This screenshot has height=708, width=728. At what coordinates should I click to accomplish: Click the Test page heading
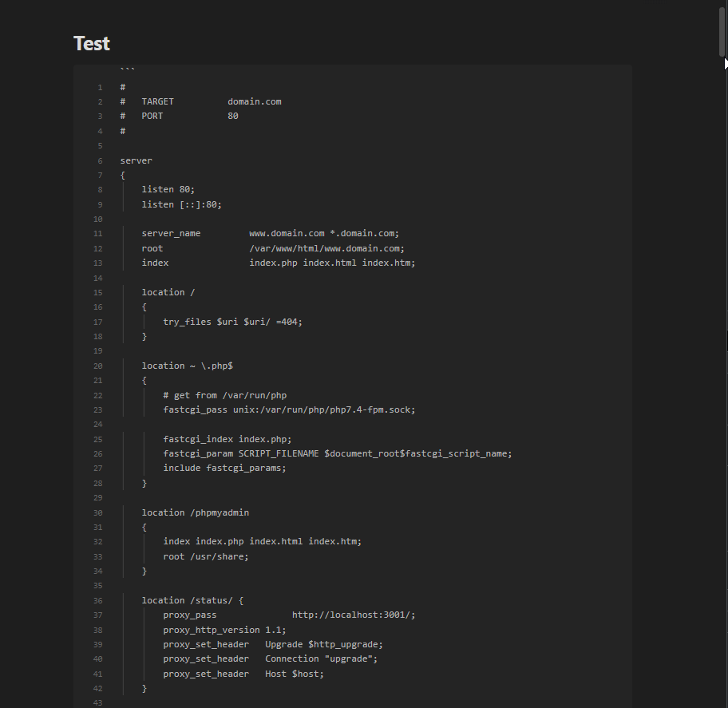[91, 43]
